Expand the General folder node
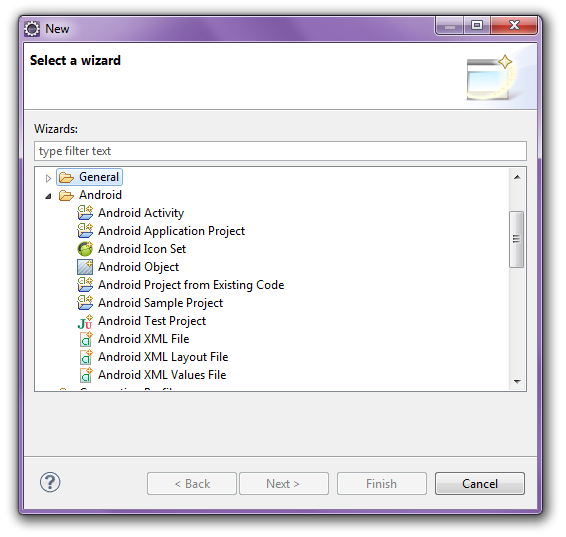 48,178
